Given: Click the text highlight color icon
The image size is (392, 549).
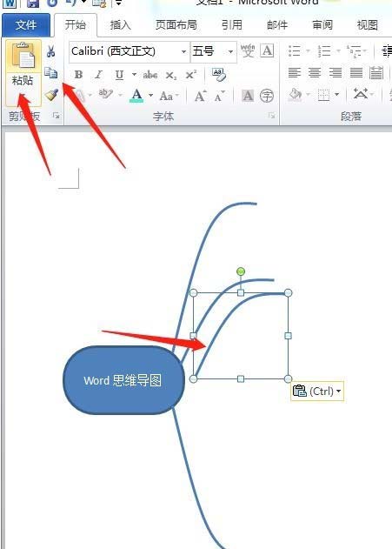Looking at the screenshot, I should 106,94.
